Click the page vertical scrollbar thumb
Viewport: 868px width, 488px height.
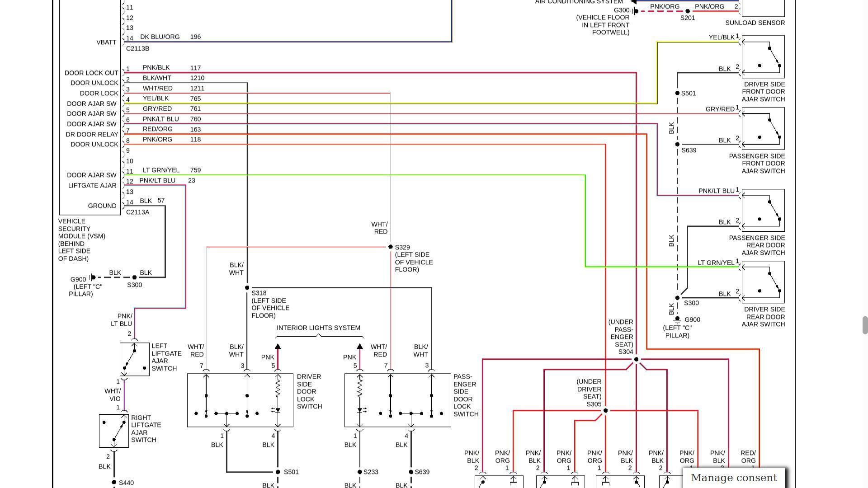point(865,325)
